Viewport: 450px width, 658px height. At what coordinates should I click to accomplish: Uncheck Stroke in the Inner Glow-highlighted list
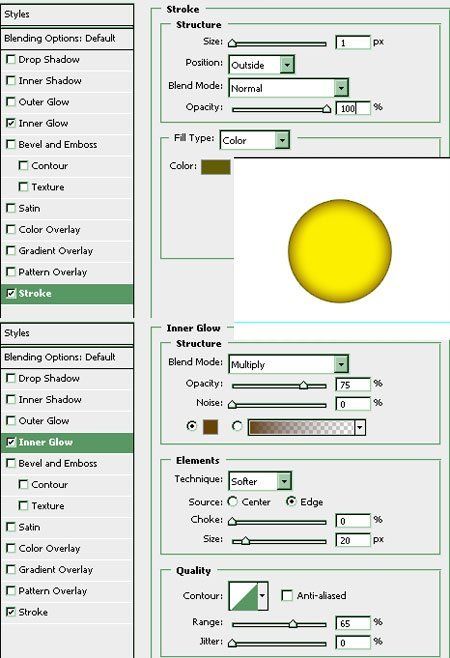[x=11, y=612]
